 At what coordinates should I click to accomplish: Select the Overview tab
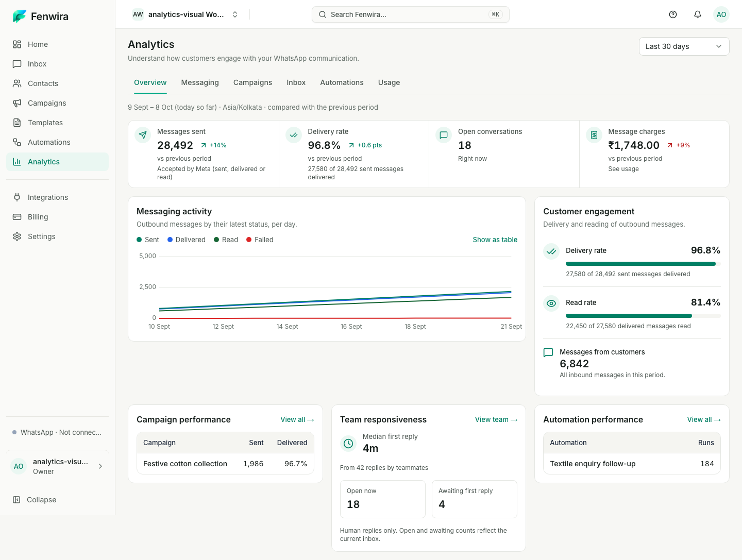[150, 82]
